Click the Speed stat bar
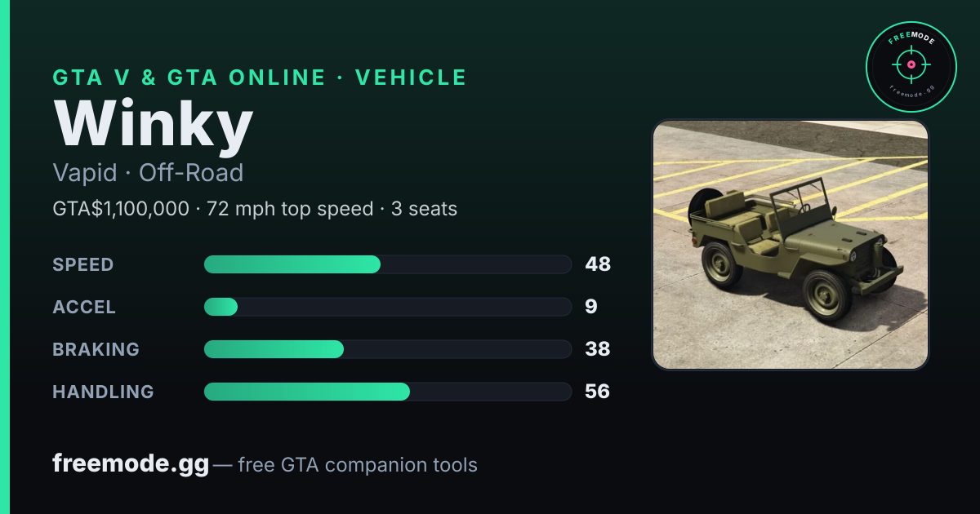Screen dimensions: 980x514 coord(387,264)
